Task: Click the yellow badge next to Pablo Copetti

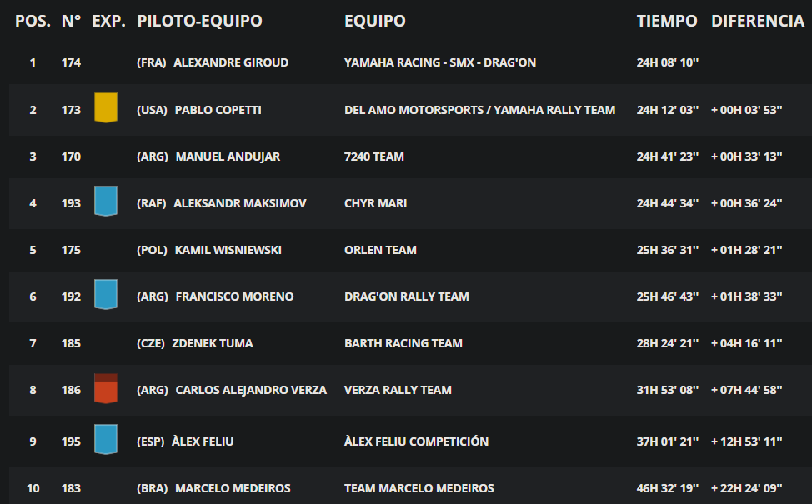Action: (x=106, y=107)
